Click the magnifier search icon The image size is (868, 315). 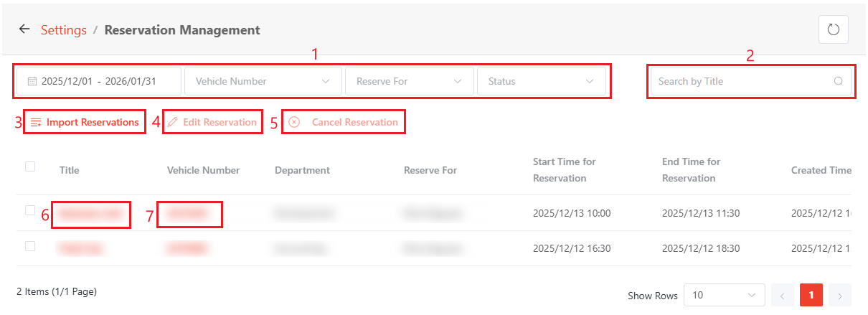tap(838, 81)
